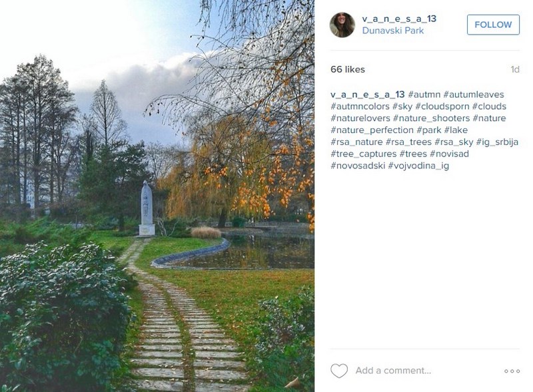This screenshot has width=533, height=392.
Task: Click the 1d timestamp
Action: pos(515,69)
